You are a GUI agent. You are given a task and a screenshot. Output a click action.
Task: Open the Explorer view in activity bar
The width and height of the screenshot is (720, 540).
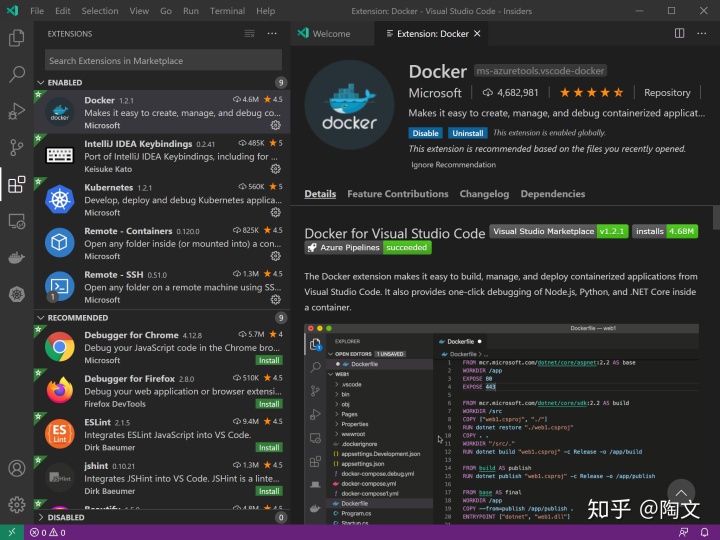point(17,38)
